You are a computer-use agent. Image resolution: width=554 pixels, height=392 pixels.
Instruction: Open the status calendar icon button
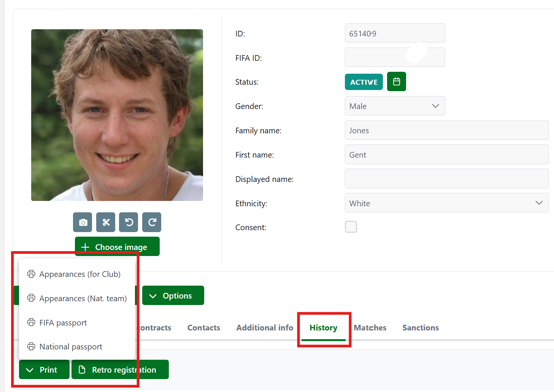(397, 82)
